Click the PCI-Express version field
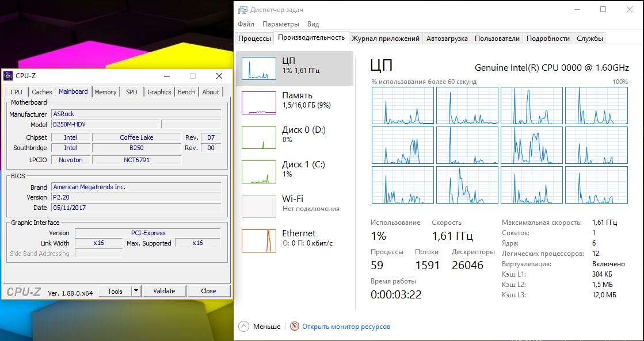The height and width of the screenshot is (341, 644). click(x=148, y=233)
